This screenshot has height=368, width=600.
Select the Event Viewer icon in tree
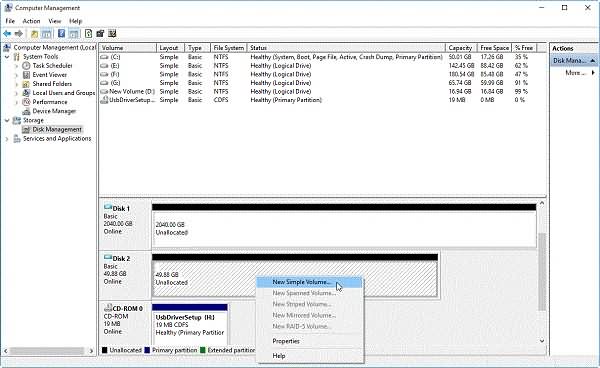tap(26, 75)
